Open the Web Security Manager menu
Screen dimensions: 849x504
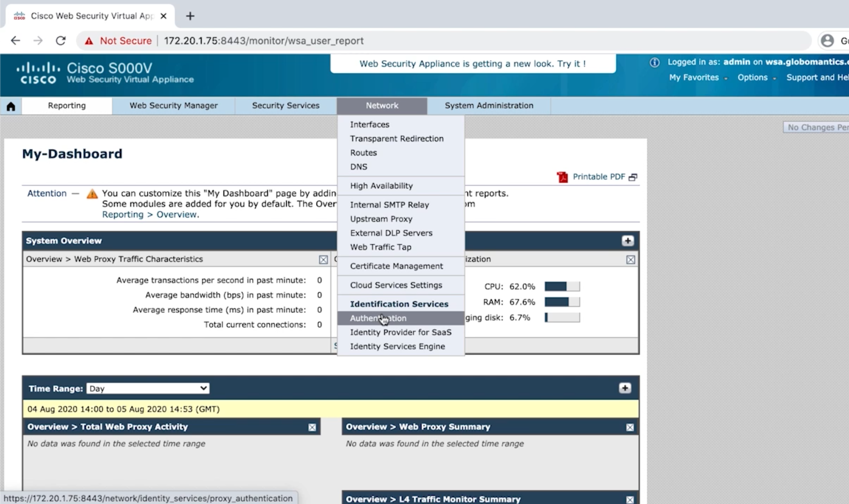[x=174, y=105]
